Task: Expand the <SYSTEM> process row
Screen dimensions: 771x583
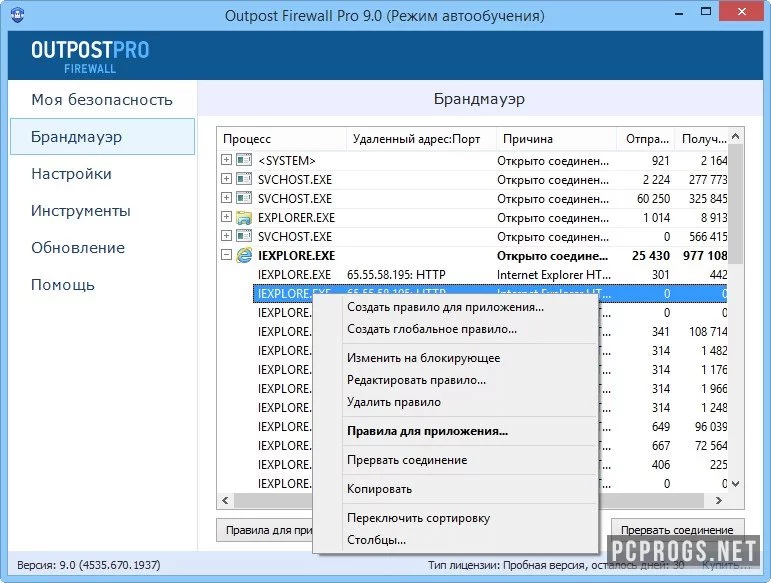Action: (226, 160)
